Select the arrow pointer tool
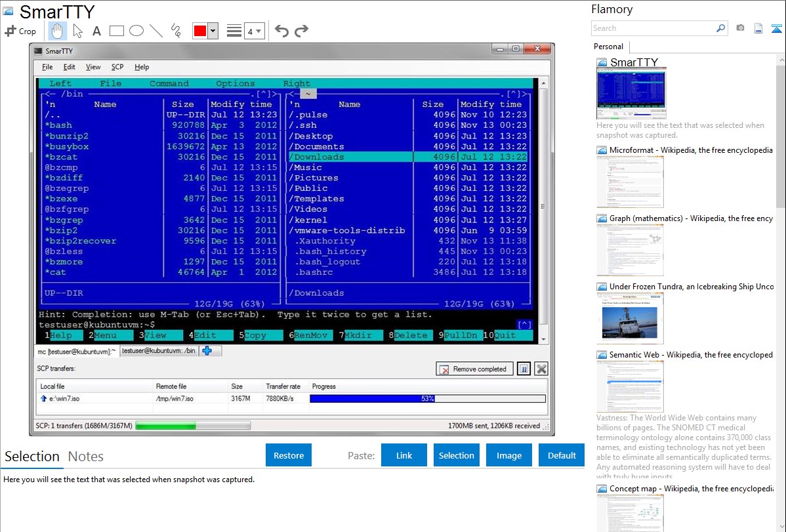 coord(77,31)
